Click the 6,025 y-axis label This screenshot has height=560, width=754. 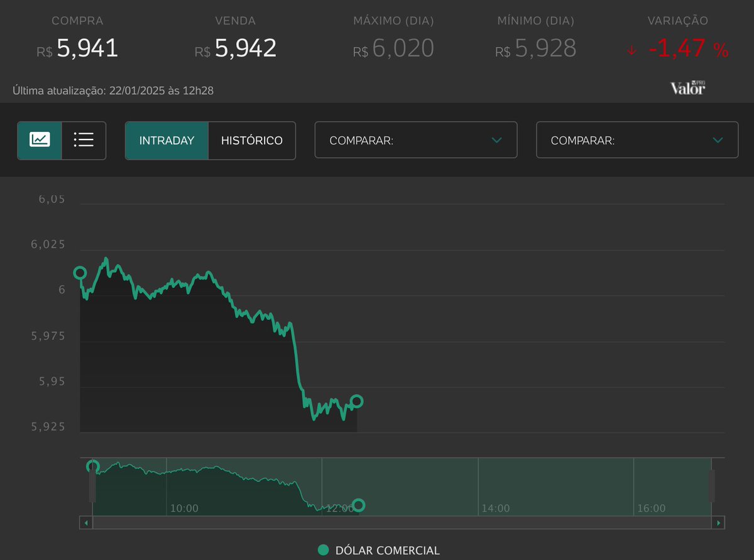click(48, 244)
